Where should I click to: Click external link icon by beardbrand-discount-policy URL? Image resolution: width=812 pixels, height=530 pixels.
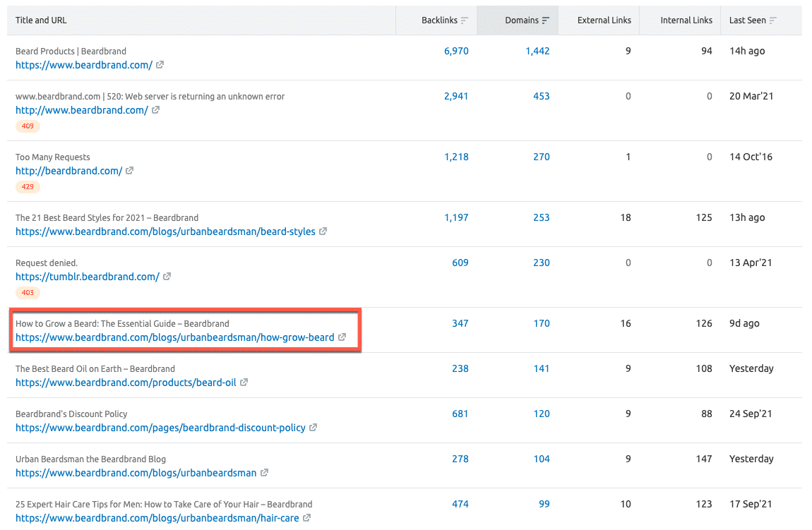point(313,428)
